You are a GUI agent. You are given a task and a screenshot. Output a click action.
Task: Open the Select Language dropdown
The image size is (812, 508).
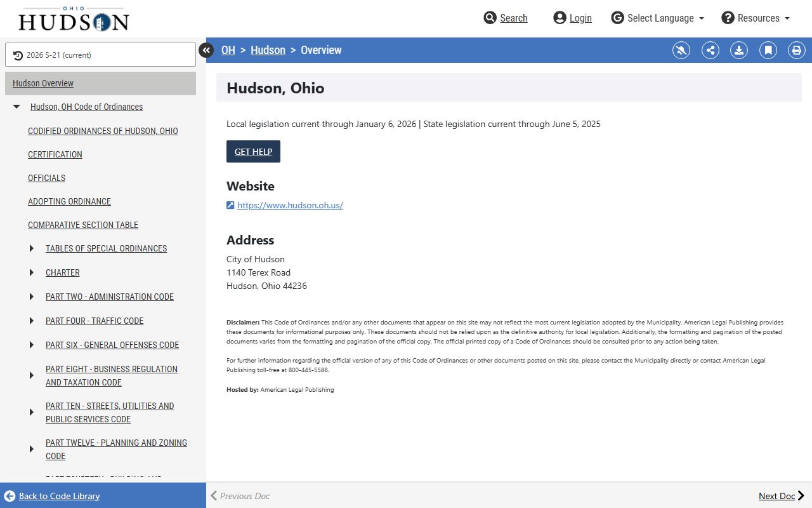point(658,18)
